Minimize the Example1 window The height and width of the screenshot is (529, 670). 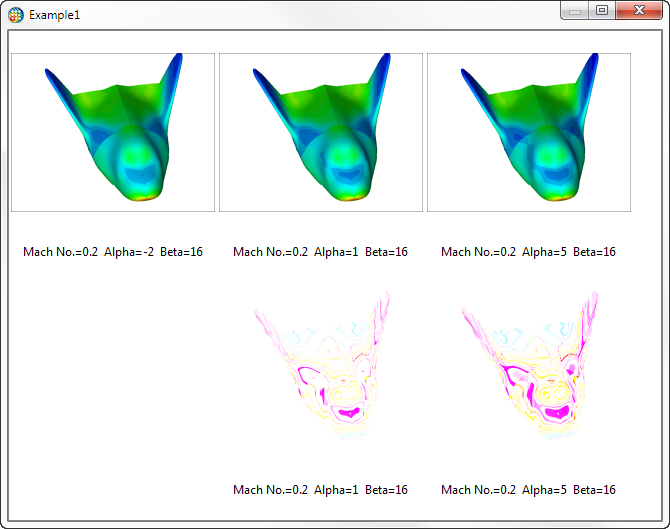point(575,11)
